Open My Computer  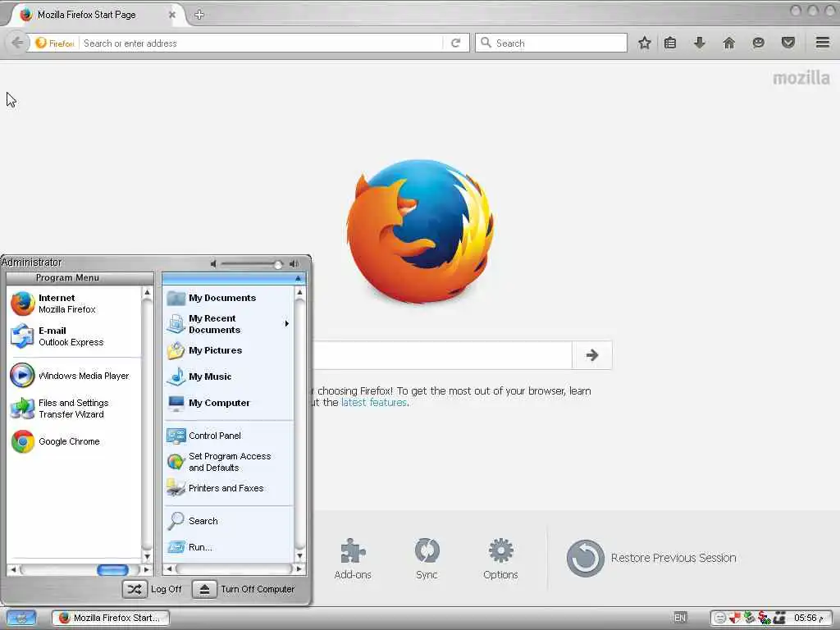pyautogui.click(x=228, y=403)
